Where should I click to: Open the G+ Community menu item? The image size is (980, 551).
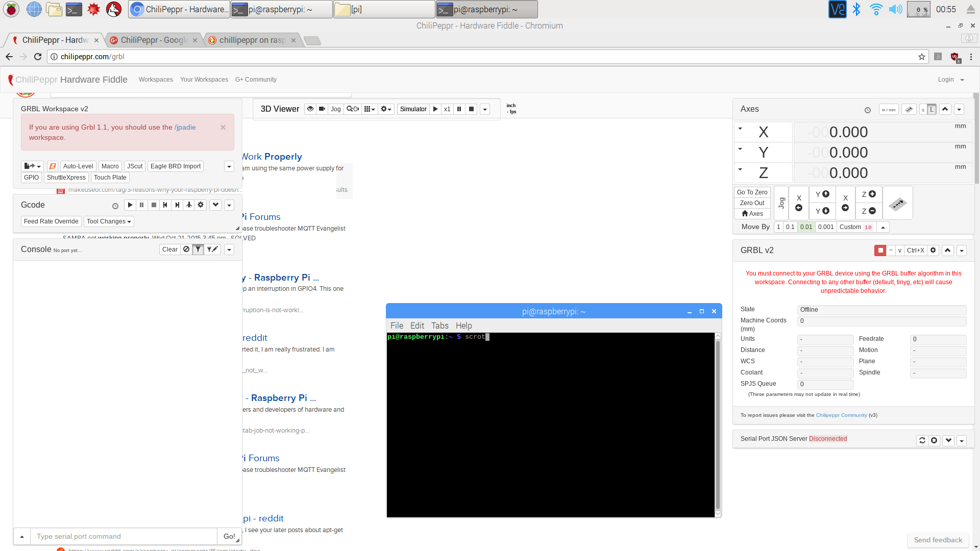pos(256,80)
